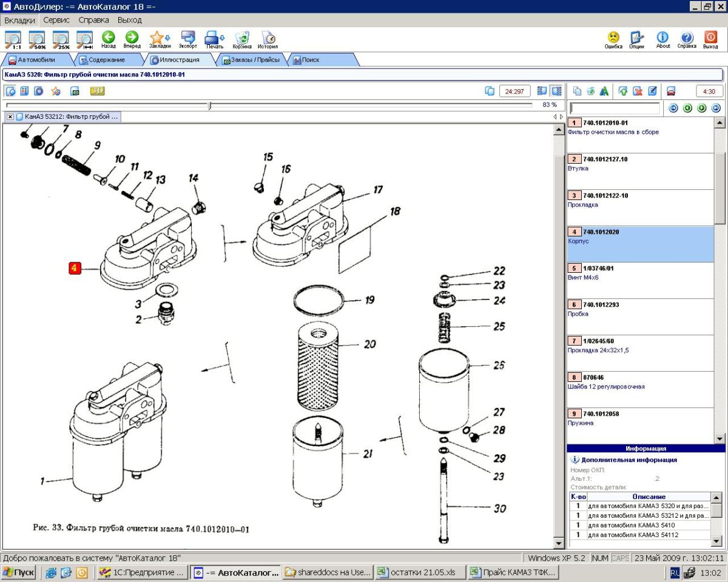Set zoom to 1:1 scale
728x582 pixels.
pyautogui.click(x=13, y=39)
